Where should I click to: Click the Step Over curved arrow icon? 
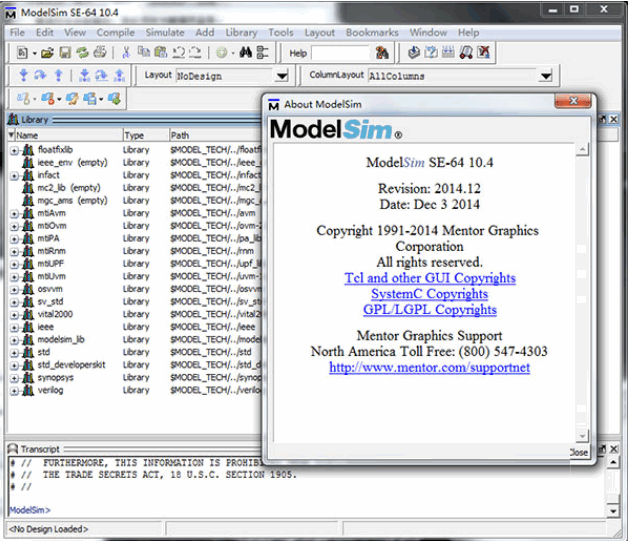click(40, 75)
